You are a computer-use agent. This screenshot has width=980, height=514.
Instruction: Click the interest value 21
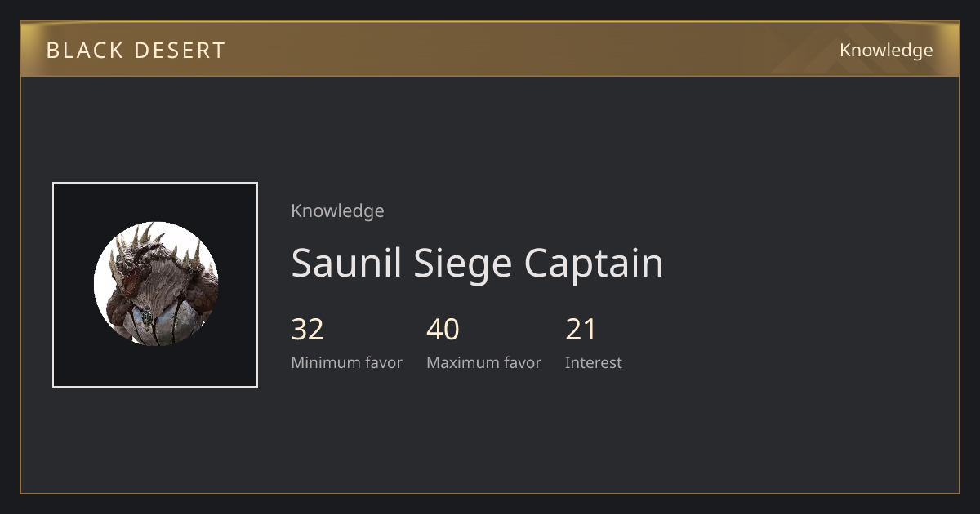(581, 330)
